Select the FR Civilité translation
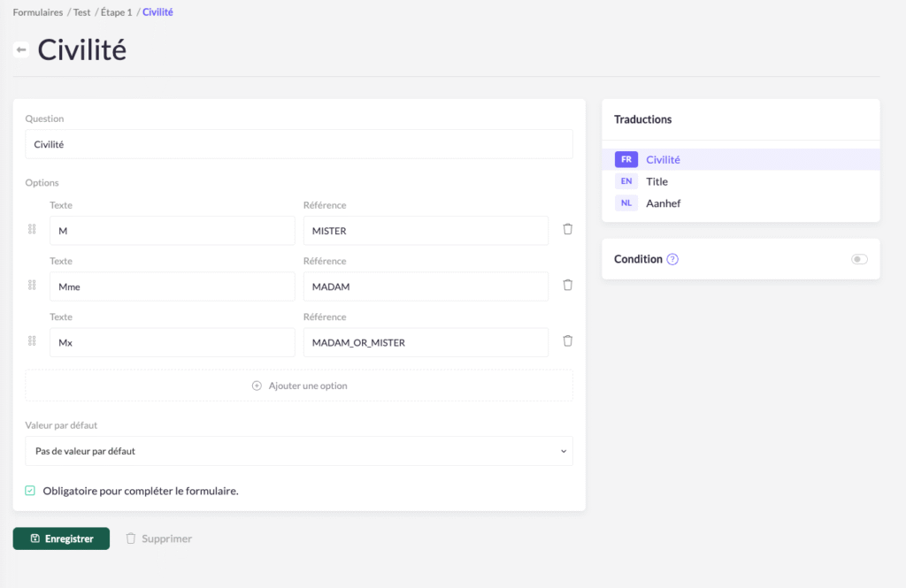906x588 pixels. pyautogui.click(x=663, y=160)
